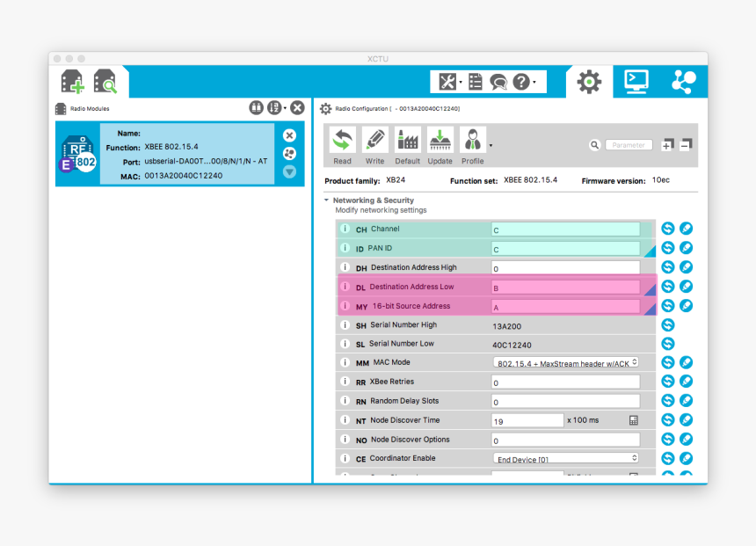Screen dimensions: 756x546
Task: Collapse all configuration sections
Action: [686, 144]
